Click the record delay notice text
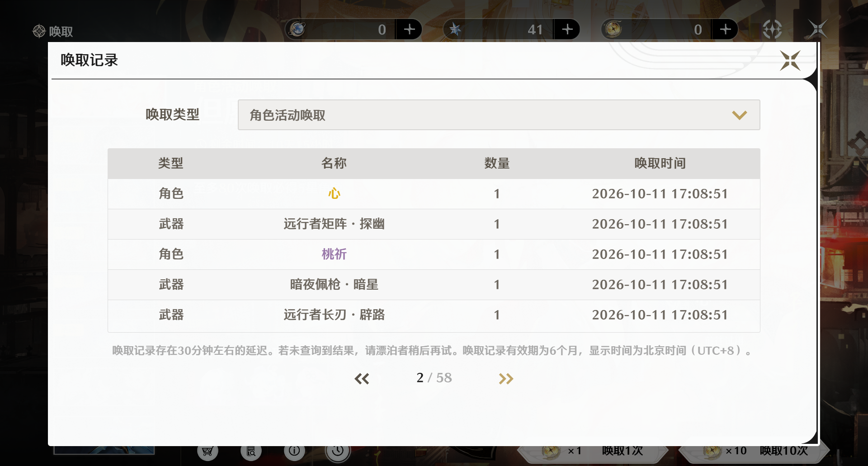Screen dimensions: 868x466 pyautogui.click(x=432, y=351)
